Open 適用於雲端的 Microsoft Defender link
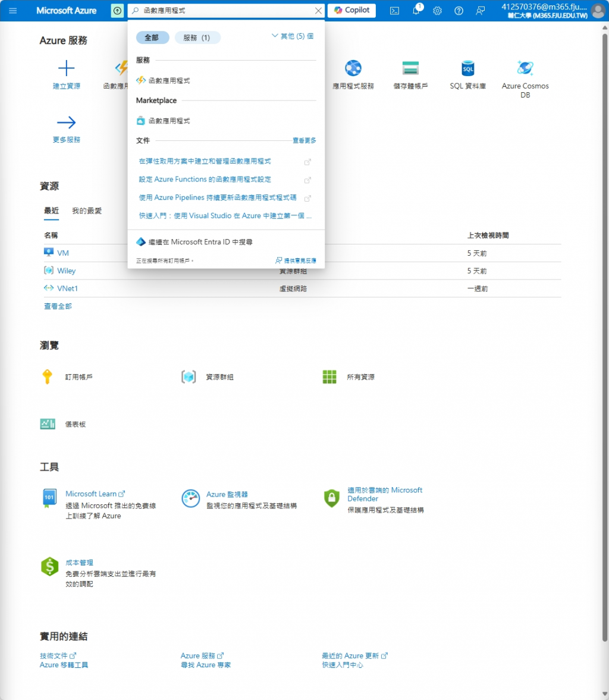The width and height of the screenshot is (609, 700). pos(384,494)
